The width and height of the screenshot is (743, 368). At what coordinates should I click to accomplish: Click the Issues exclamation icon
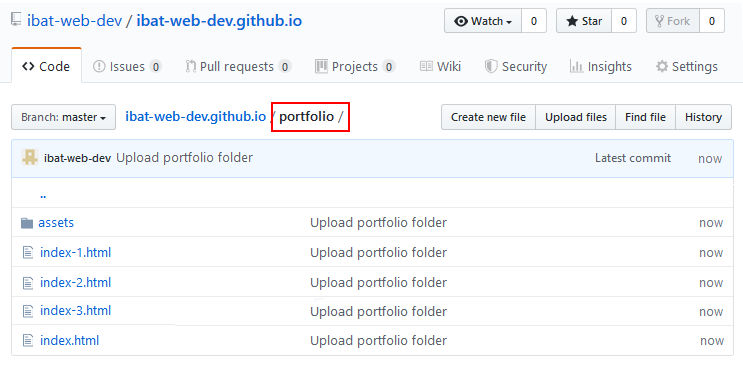[x=99, y=67]
